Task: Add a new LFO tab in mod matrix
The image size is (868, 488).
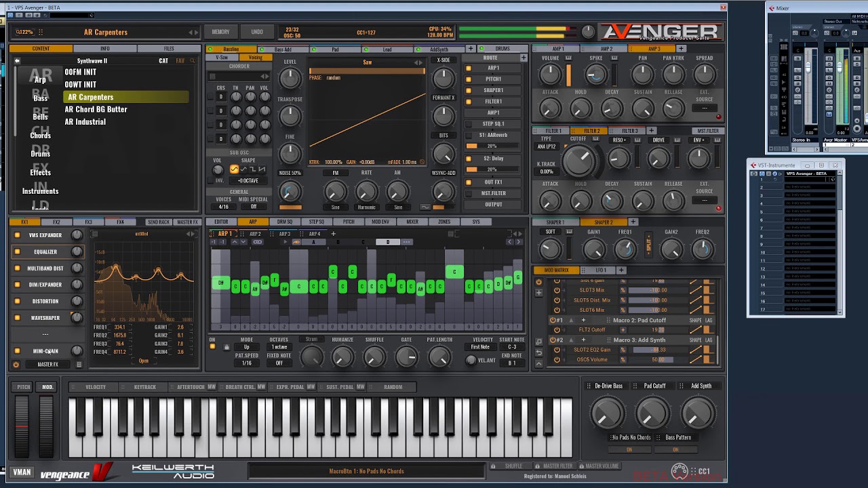Action: coord(620,270)
